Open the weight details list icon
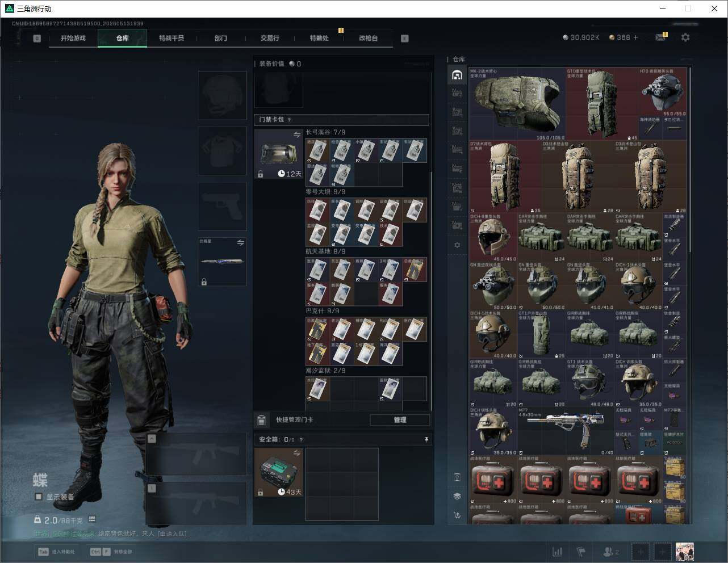The width and height of the screenshot is (728, 563). [x=92, y=519]
